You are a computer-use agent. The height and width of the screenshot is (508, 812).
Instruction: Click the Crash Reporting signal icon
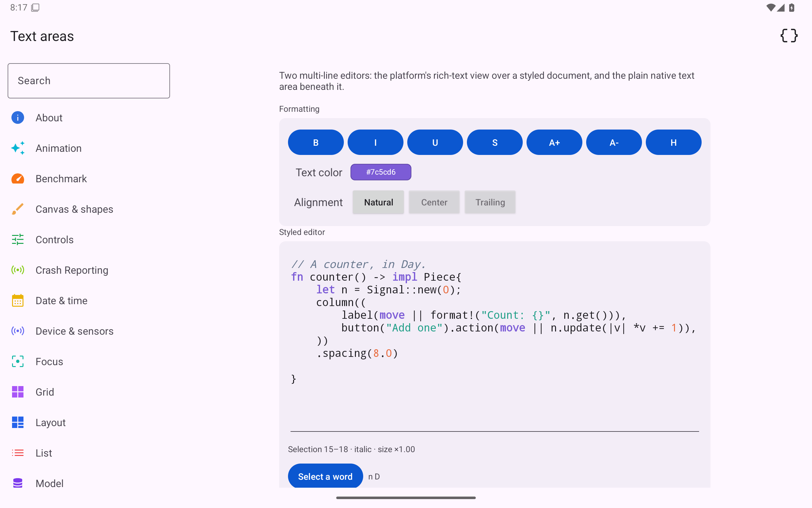18,270
